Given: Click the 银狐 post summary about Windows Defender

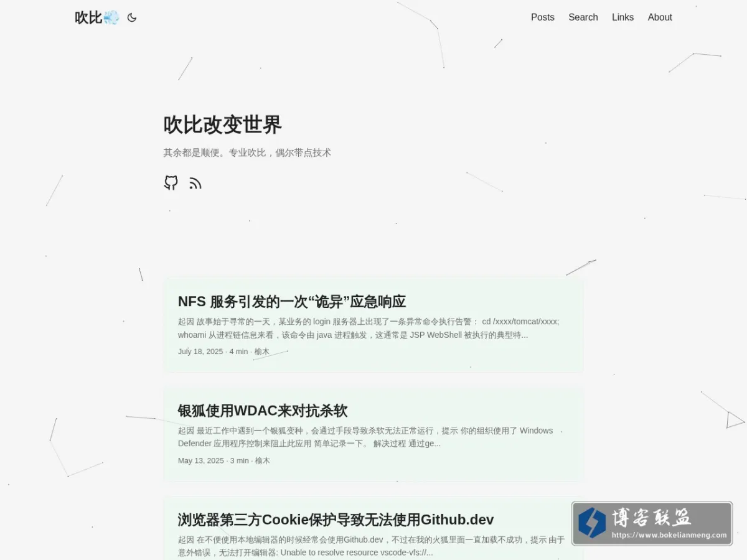Looking at the screenshot, I should tap(365, 437).
